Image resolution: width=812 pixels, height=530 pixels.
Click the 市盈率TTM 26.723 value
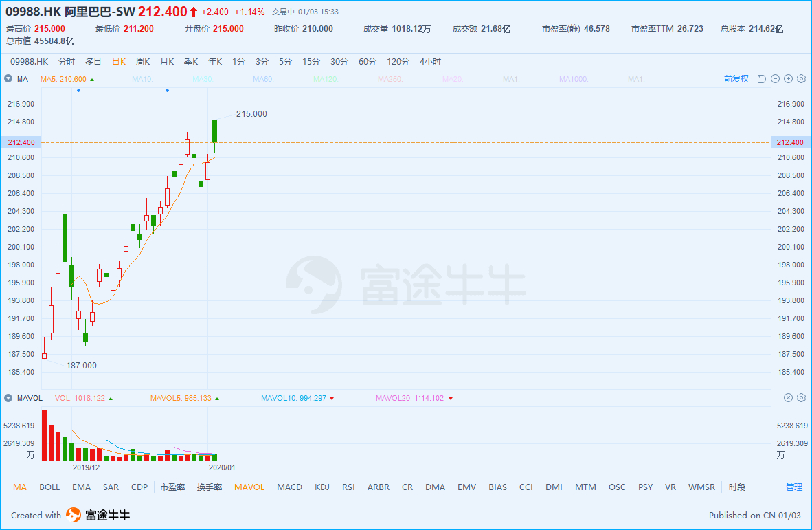pos(667,29)
